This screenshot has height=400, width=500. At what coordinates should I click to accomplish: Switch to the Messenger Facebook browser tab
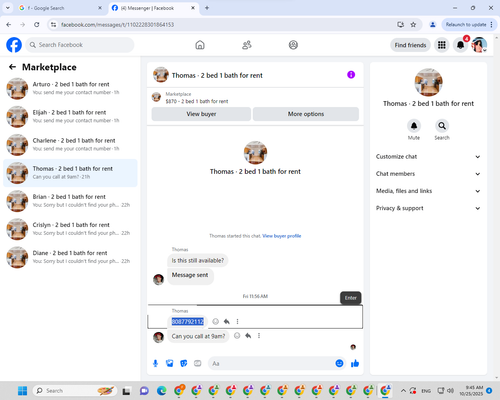click(153, 8)
